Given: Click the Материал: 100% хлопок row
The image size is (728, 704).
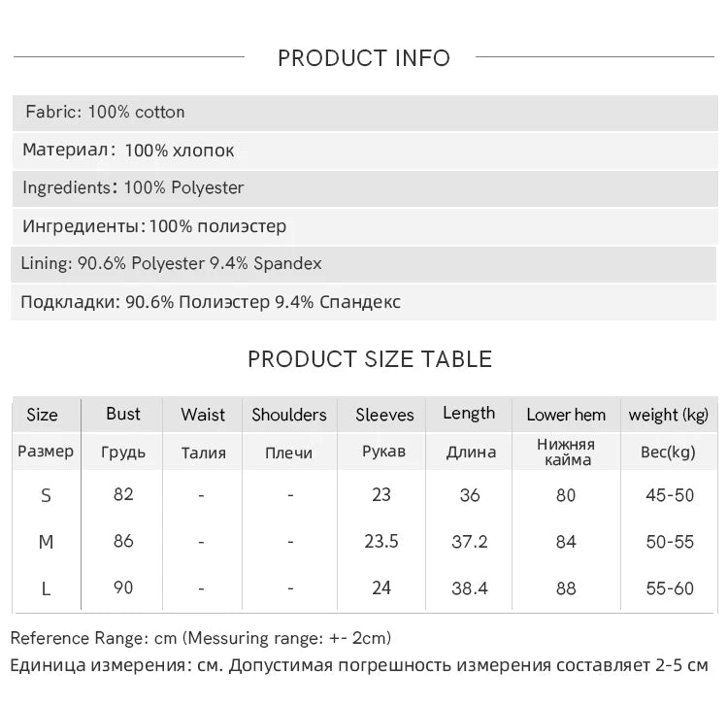Looking at the screenshot, I should 365,151.
